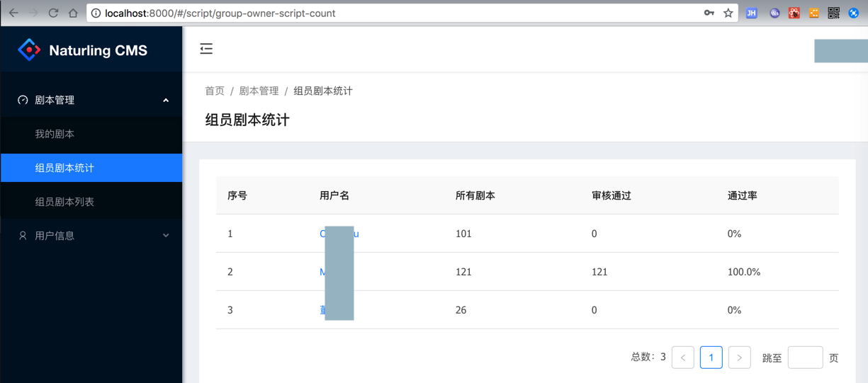Image resolution: width=868 pixels, height=383 pixels.
Task: Go to 首页 via breadcrumb
Action: tap(215, 91)
